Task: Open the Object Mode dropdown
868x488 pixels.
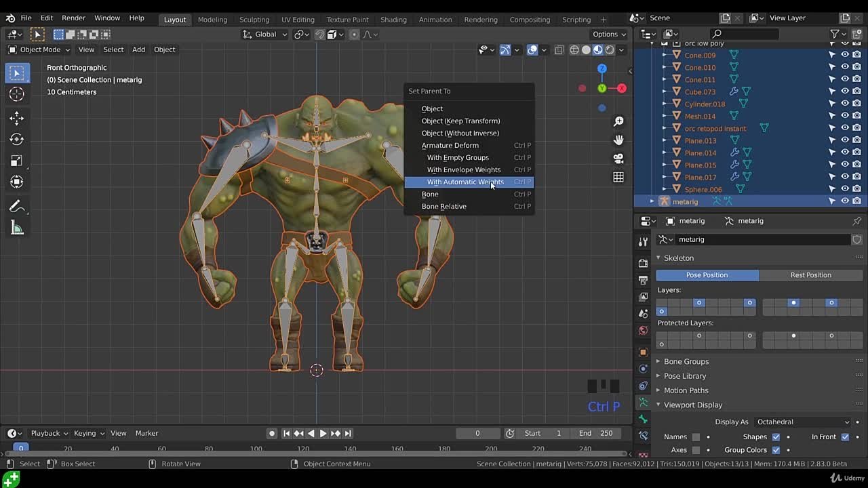Action: [x=39, y=49]
